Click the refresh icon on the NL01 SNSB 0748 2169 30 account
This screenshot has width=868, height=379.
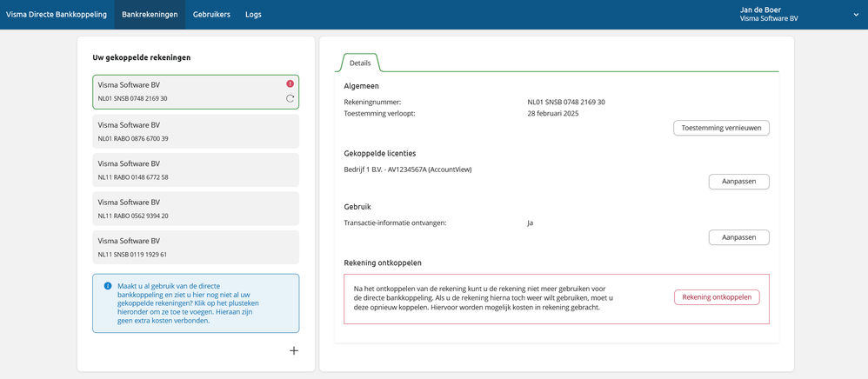click(x=290, y=98)
